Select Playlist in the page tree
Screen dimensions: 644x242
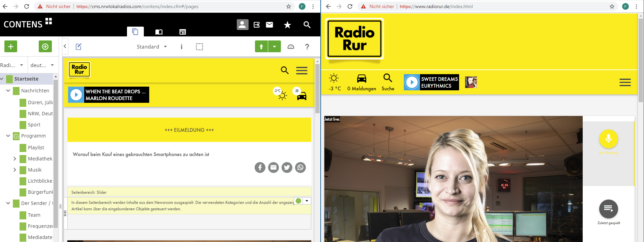[36, 148]
